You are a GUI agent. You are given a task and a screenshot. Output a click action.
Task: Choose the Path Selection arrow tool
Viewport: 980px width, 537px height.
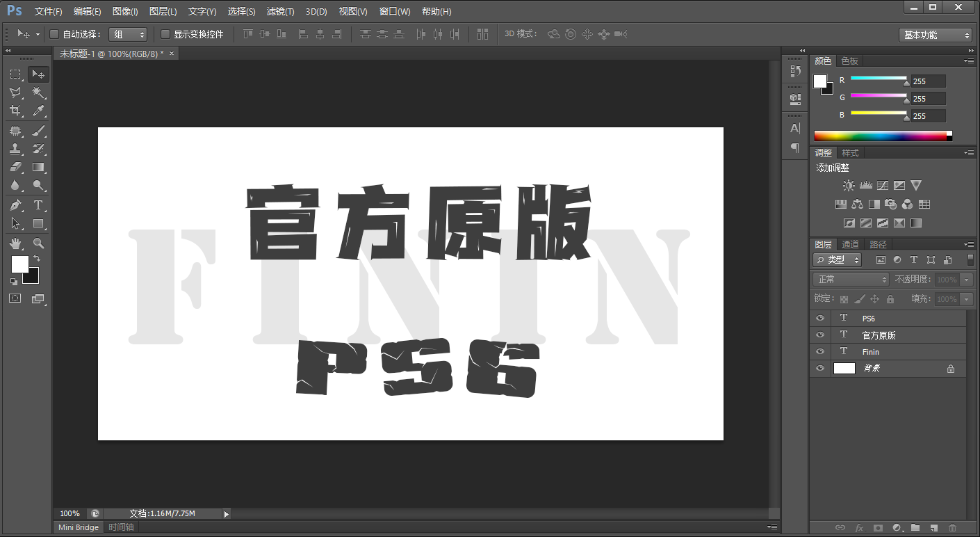click(16, 223)
